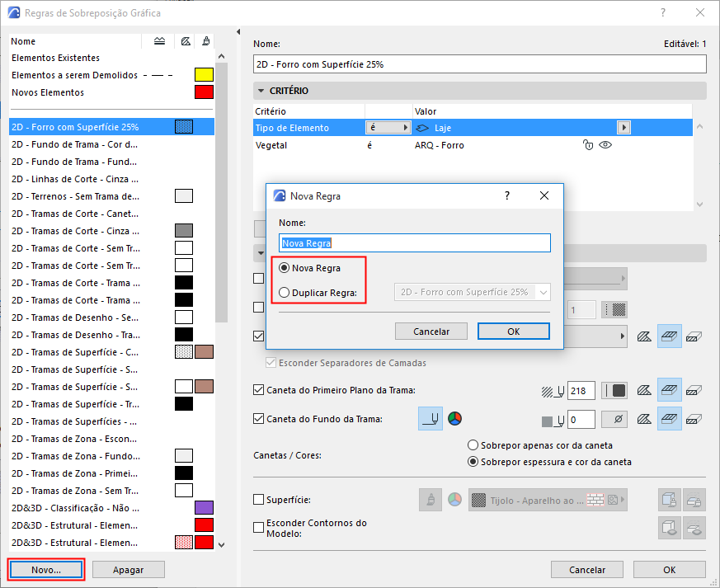Click the lock icon in the Vegetal row
Image resolution: width=720 pixels, height=588 pixels.
[588, 145]
